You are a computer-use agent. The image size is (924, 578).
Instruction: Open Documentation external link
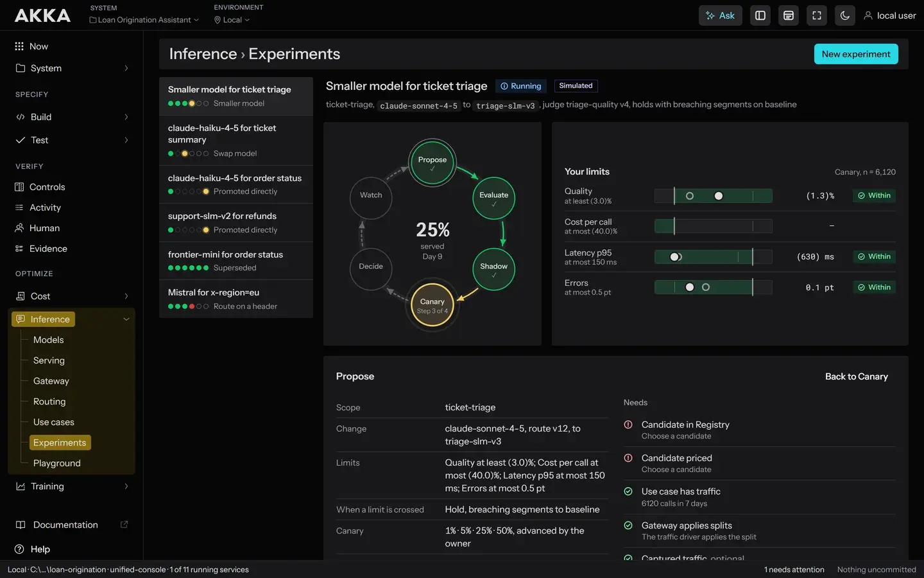(71, 525)
